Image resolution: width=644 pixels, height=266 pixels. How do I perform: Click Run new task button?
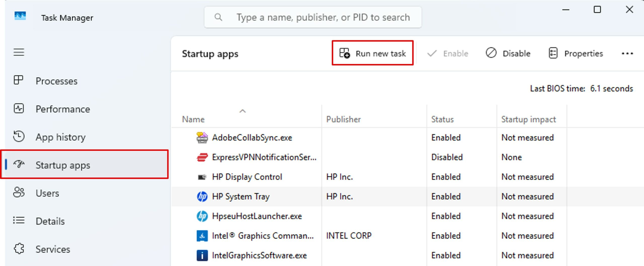click(x=373, y=53)
